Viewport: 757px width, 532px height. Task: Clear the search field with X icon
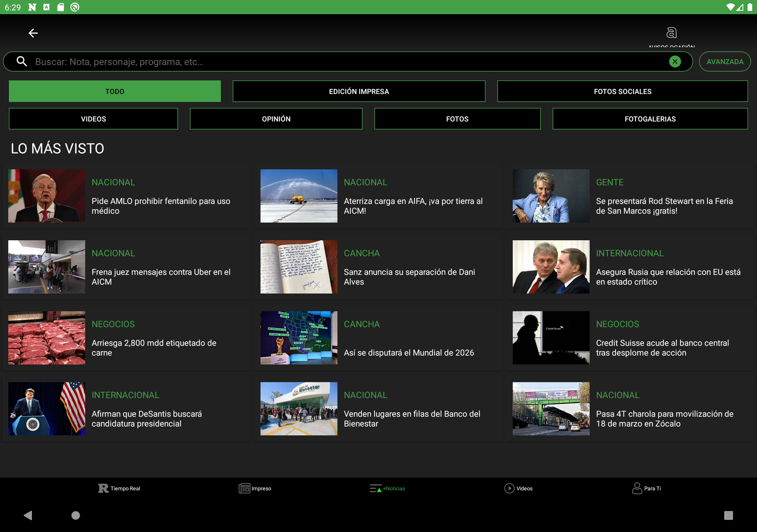[x=675, y=62]
